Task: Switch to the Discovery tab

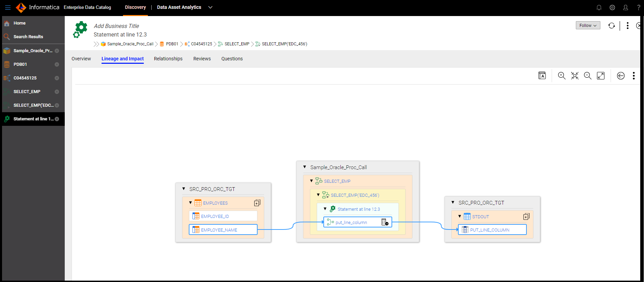Action: [x=135, y=7]
